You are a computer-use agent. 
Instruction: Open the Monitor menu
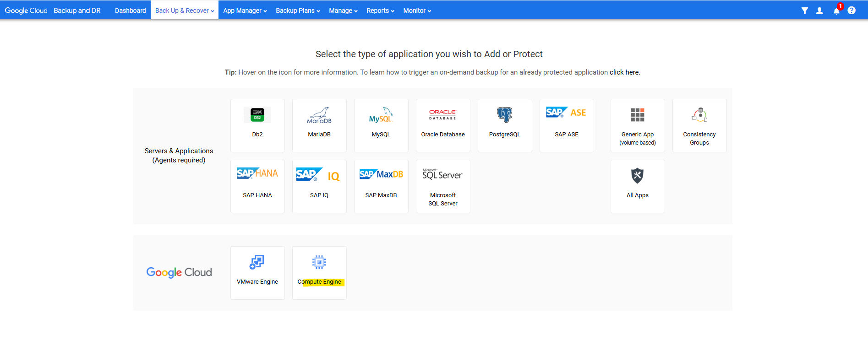(417, 11)
